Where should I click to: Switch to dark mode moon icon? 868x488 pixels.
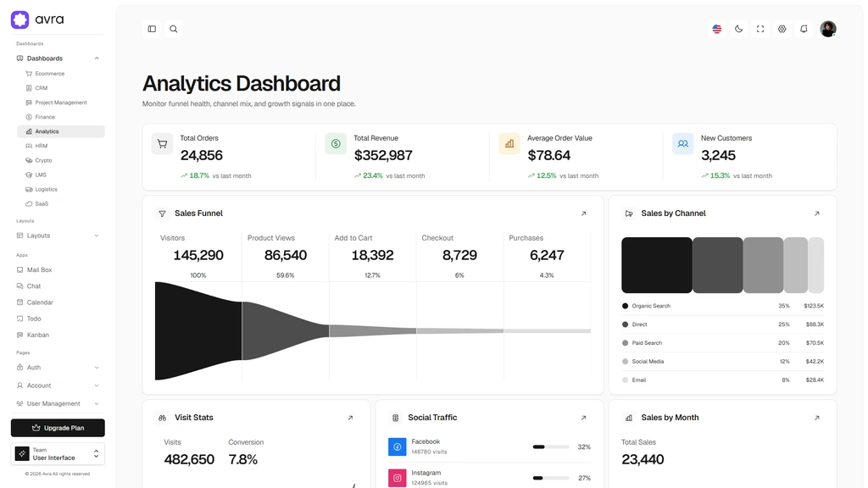738,29
